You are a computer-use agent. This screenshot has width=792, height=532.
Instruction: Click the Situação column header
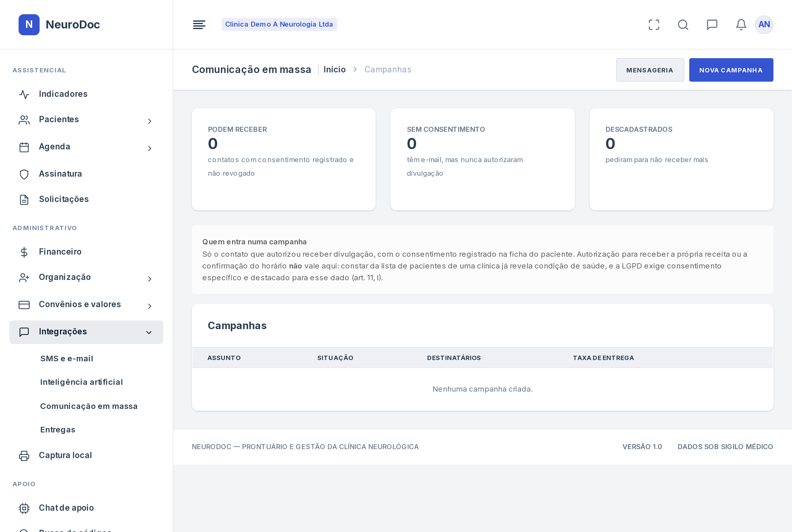335,358
